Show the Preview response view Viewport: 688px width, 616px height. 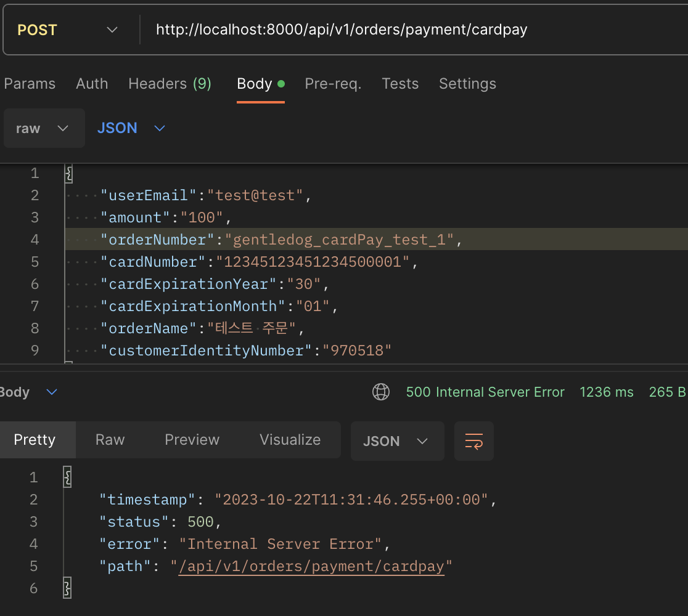[192, 440]
